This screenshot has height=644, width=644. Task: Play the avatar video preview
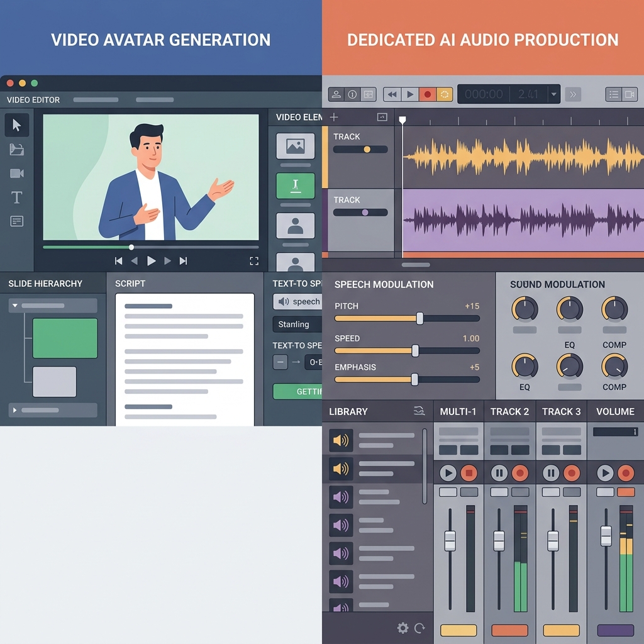pos(151,261)
